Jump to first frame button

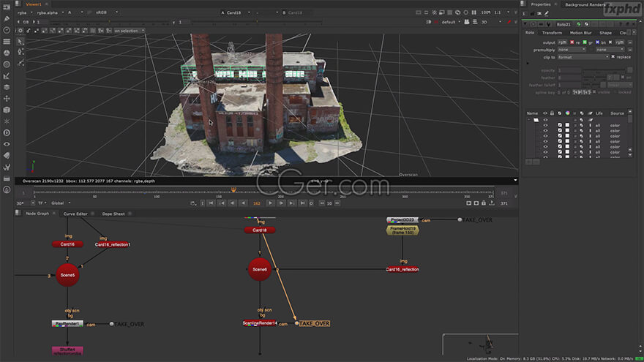pyautogui.click(x=211, y=203)
